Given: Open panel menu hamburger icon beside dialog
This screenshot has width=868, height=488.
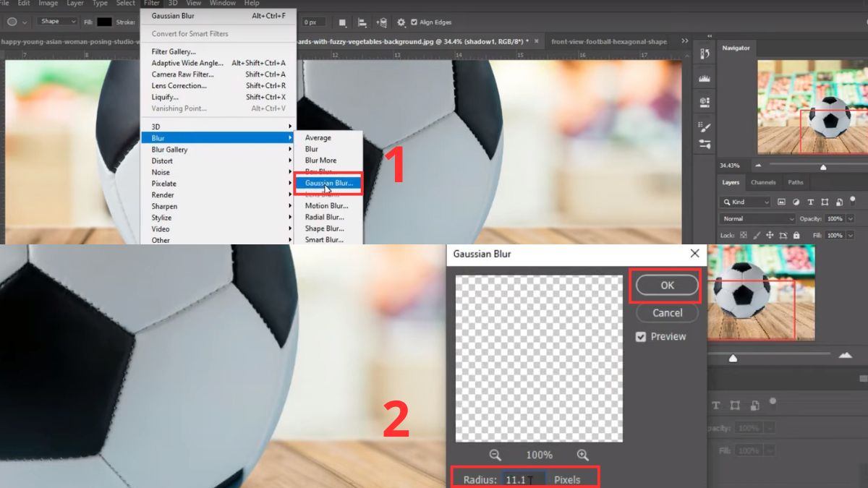Looking at the screenshot, I should pyautogui.click(x=863, y=378).
